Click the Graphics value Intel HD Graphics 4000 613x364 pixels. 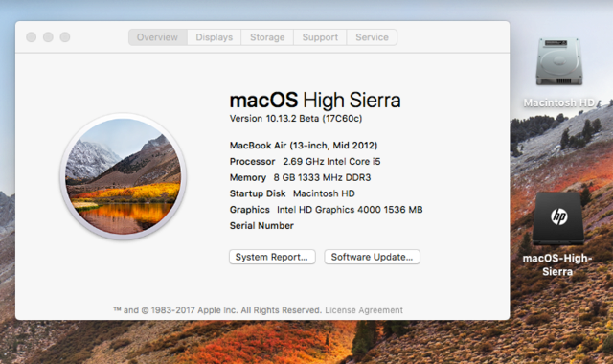click(x=350, y=210)
